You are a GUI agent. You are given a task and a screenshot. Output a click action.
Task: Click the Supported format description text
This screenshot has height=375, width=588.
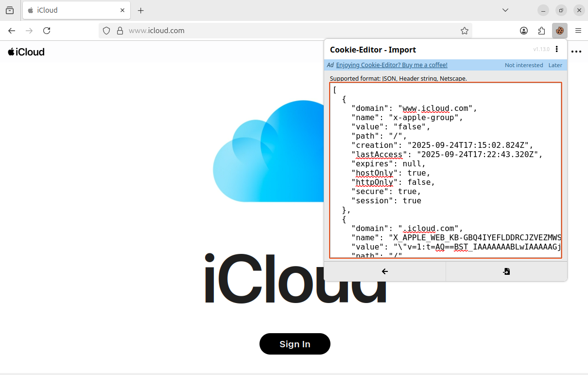pyautogui.click(x=398, y=78)
